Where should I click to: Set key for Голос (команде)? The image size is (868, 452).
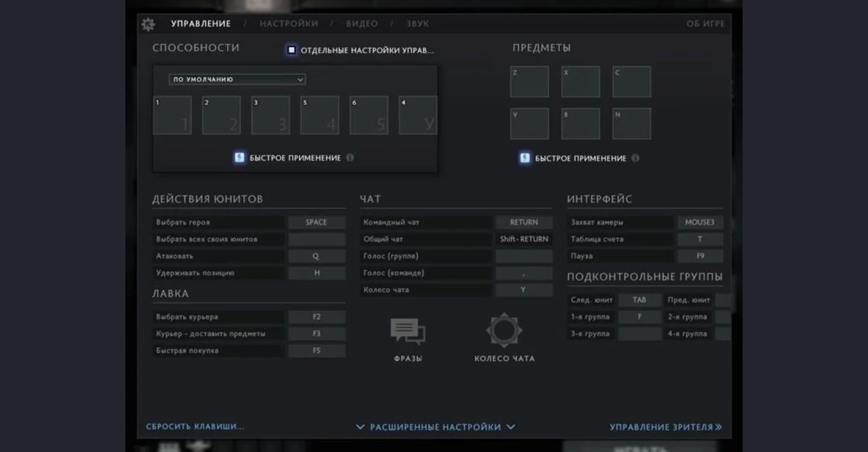[x=524, y=273]
